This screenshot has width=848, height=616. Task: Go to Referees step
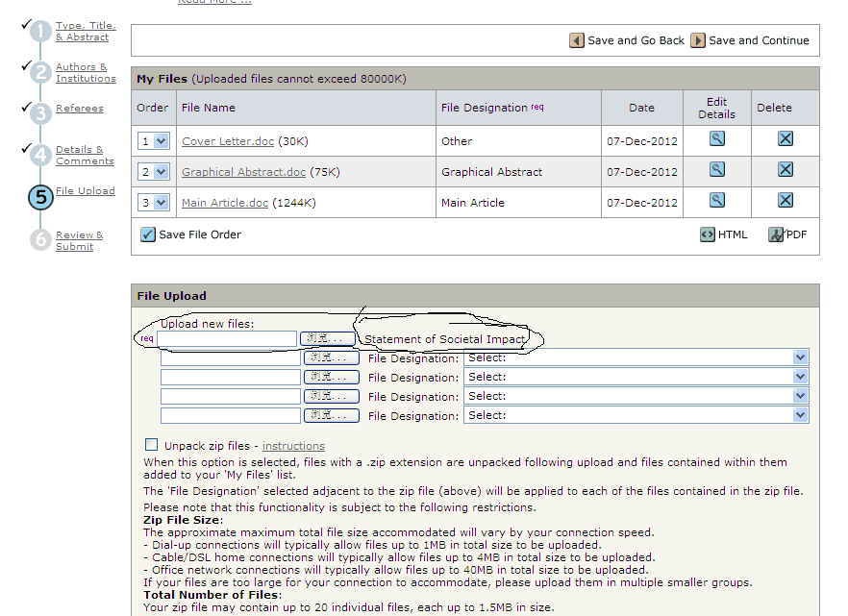(x=80, y=108)
